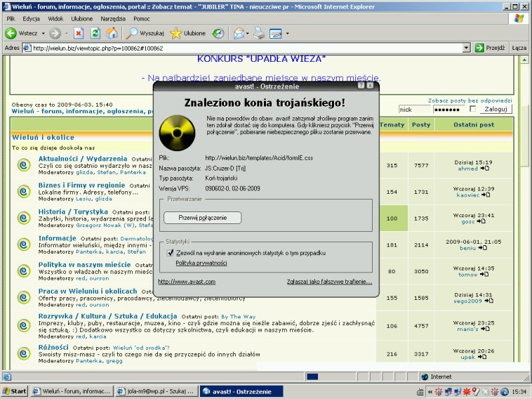This screenshot has height=399, width=532.
Task: Open the Różności forum link
Action: pos(53,348)
